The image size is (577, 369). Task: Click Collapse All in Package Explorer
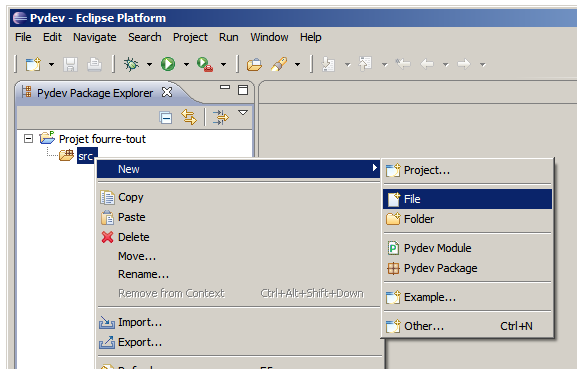point(166,118)
